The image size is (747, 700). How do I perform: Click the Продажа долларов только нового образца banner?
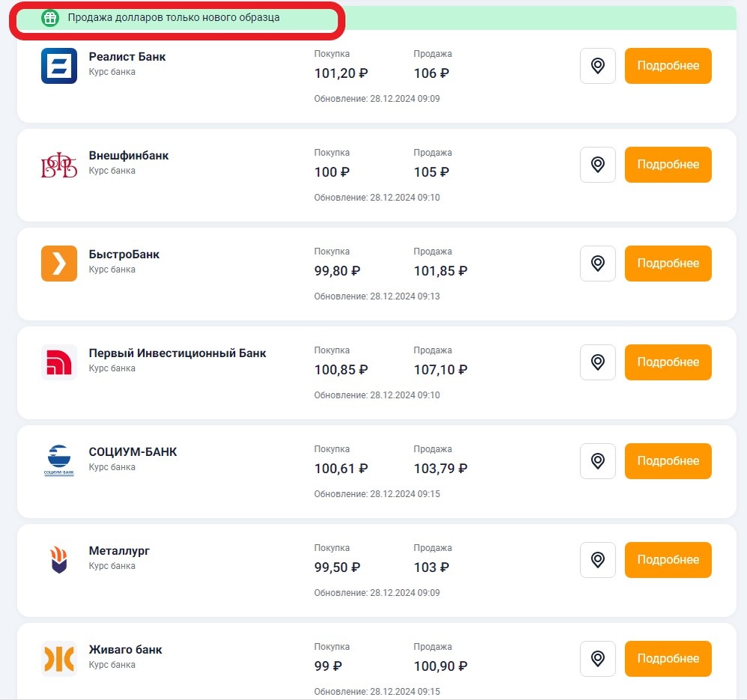click(x=174, y=17)
